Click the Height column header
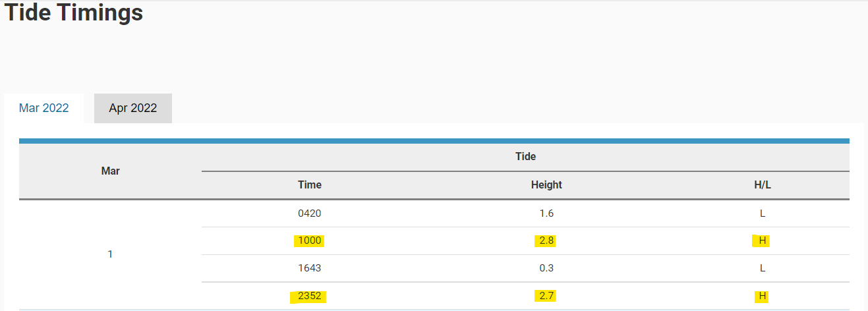 tap(546, 185)
